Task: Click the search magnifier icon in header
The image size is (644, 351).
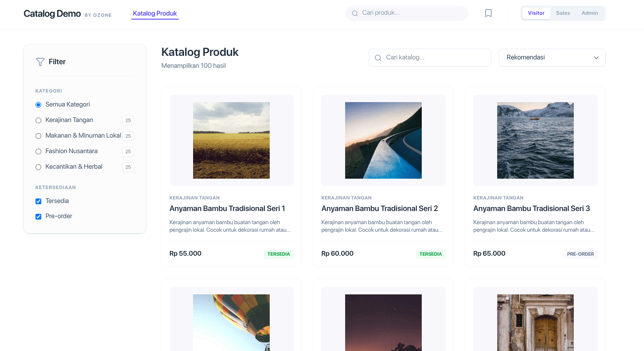Action: point(355,14)
